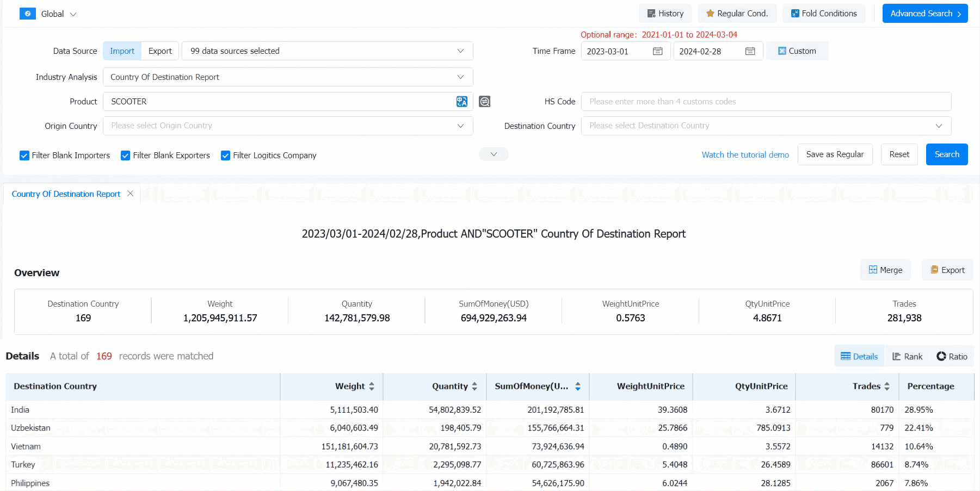Toggle the Filter Blank Exporters checkbox
This screenshot has height=491, width=980.
(126, 156)
